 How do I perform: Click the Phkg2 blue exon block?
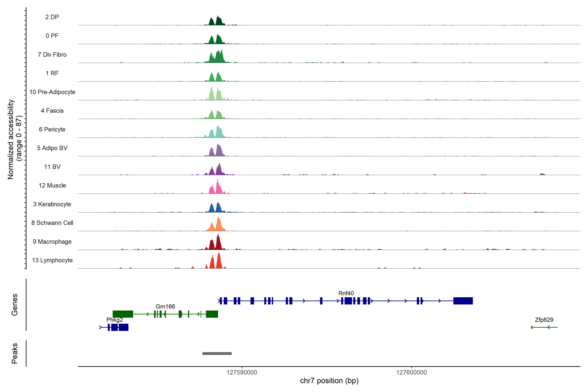click(123, 327)
